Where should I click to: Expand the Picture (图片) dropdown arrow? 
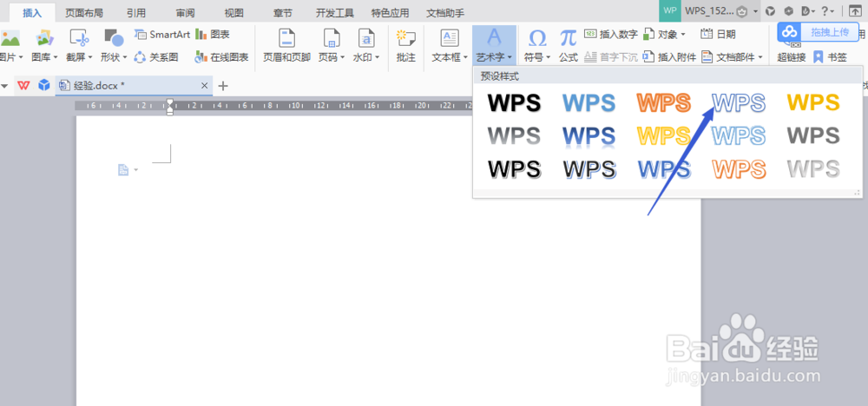pyautogui.click(x=21, y=57)
